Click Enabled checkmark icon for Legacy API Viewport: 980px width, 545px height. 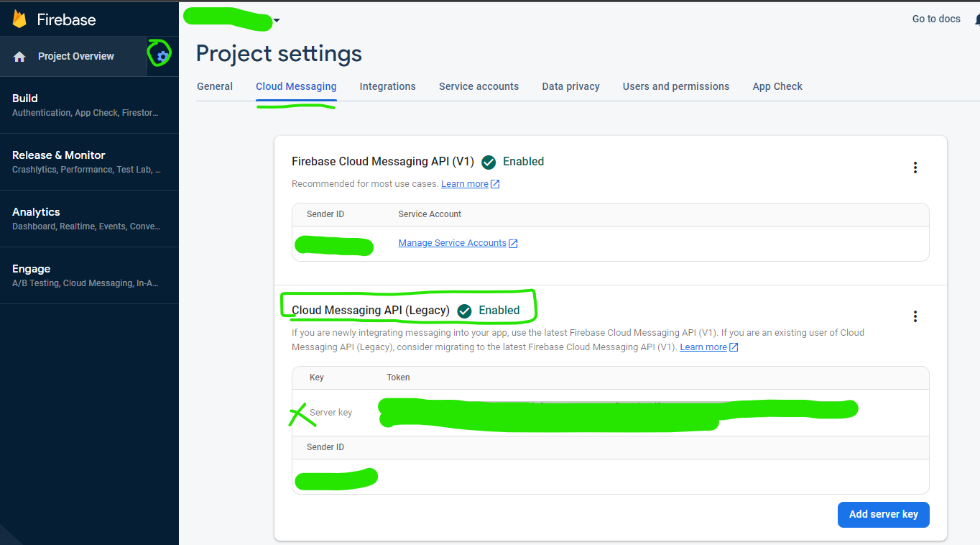[465, 311]
